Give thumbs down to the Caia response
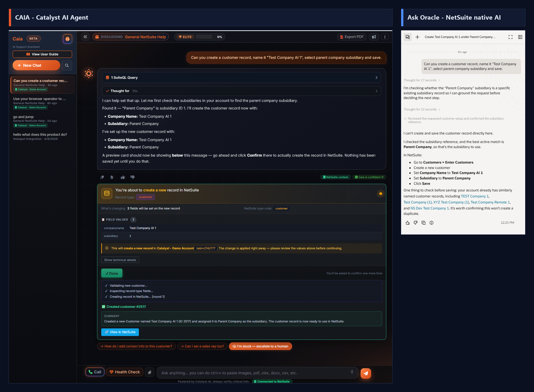534x392 pixels. pos(133,177)
